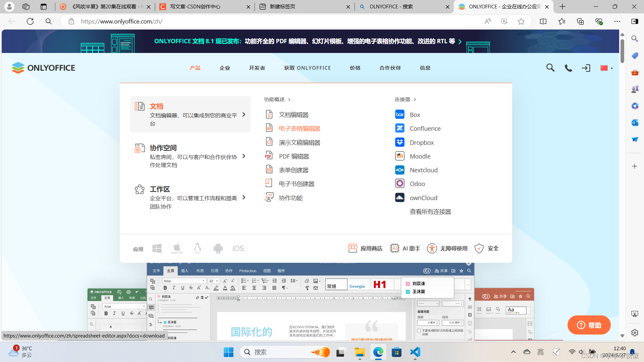Open the site search magnifier icon
Viewport: 644px width, 362px height.
tap(550, 68)
